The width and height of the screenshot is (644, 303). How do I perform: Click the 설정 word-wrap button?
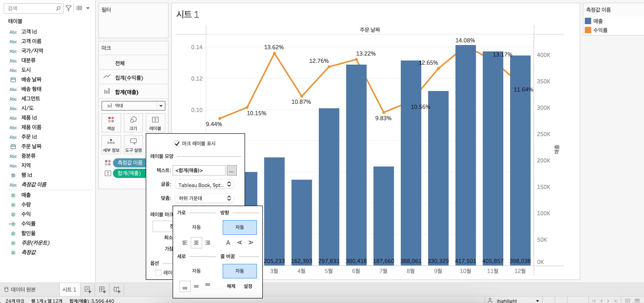click(248, 286)
